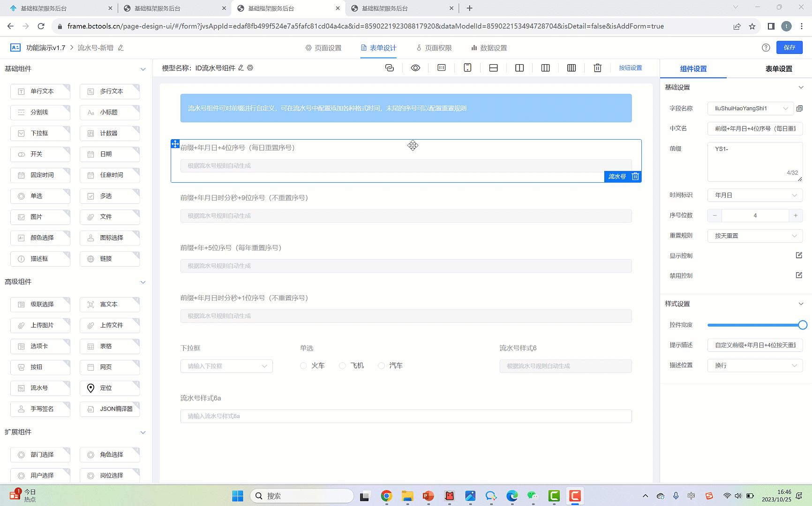This screenshot has width=812, height=506.
Task: Add the 单行文本 component
Action: pos(40,91)
